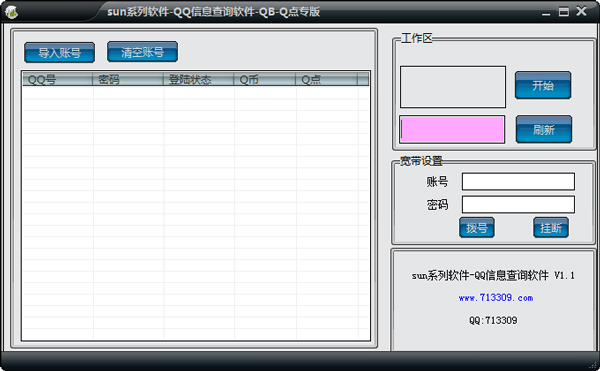Focus the broadband 密码 input field
The image size is (600, 371).
(518, 205)
